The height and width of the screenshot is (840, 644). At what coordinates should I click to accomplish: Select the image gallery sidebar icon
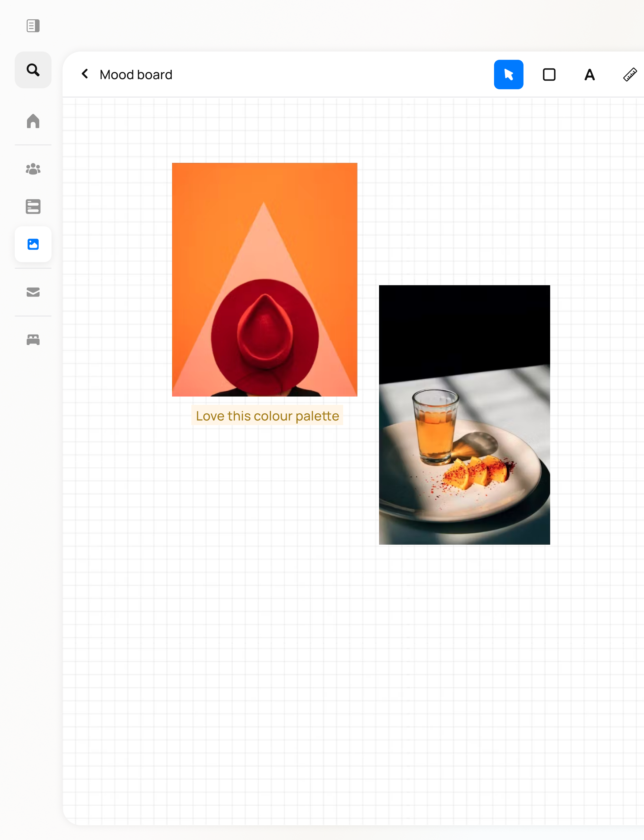pyautogui.click(x=33, y=244)
